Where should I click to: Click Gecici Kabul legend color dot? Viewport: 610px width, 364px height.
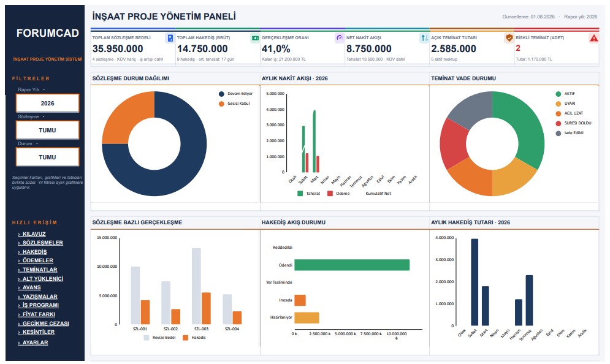[x=221, y=104]
